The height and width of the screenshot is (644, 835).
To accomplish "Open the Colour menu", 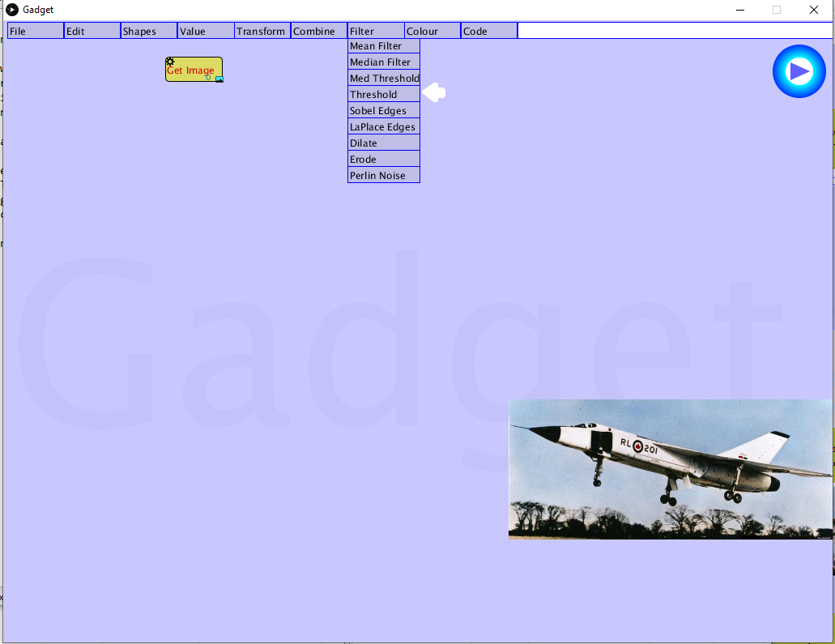I will (x=432, y=31).
